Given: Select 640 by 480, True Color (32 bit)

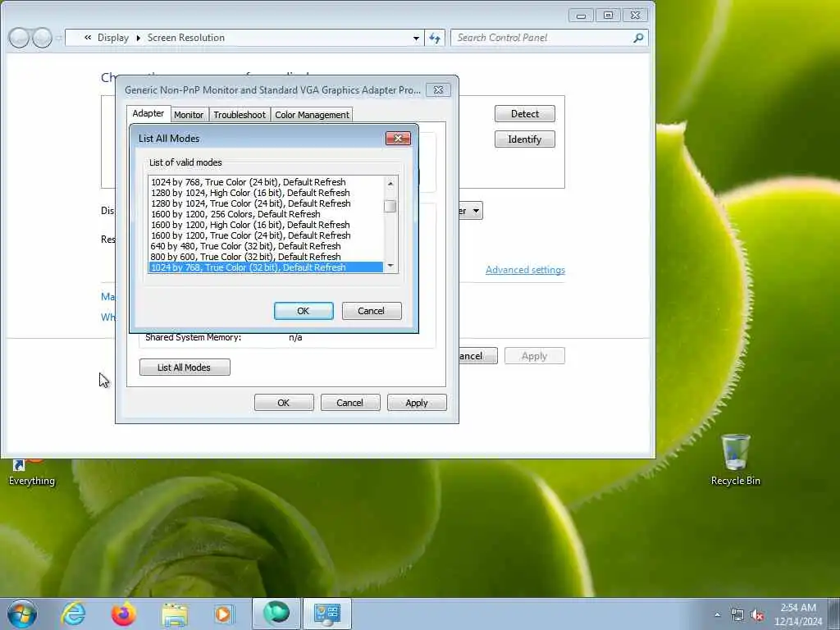Looking at the screenshot, I should tap(266, 246).
